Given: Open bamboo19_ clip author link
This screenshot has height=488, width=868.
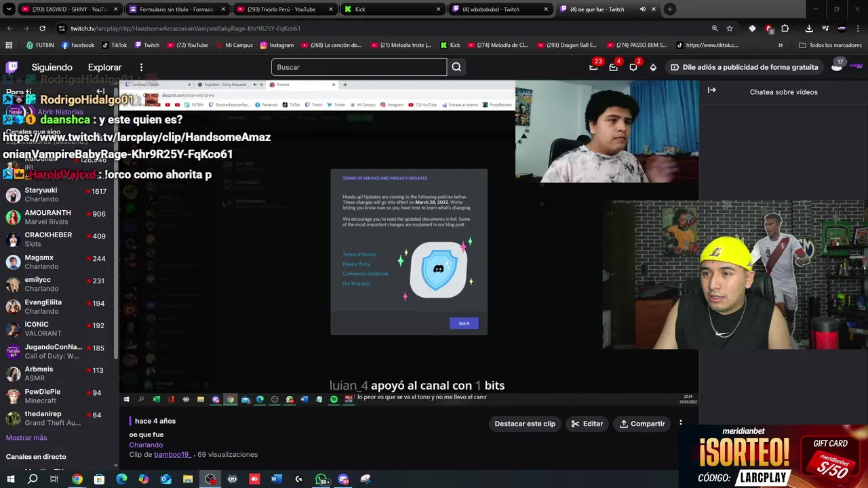Looking at the screenshot, I should pyautogui.click(x=173, y=455).
